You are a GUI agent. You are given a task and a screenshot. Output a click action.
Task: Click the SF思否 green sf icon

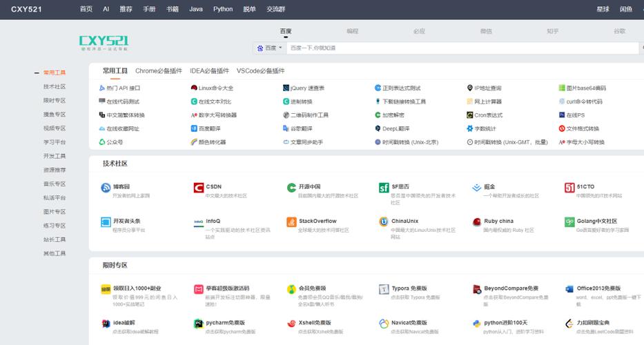[384, 188]
